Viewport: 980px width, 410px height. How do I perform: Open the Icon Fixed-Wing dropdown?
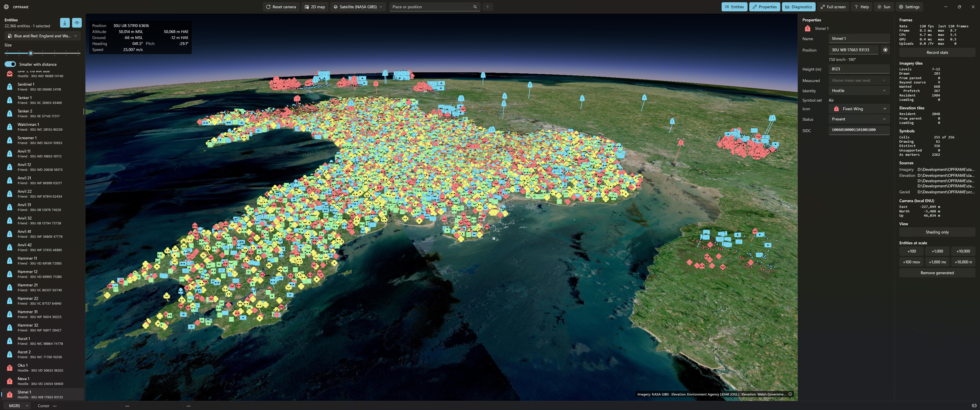coord(859,109)
